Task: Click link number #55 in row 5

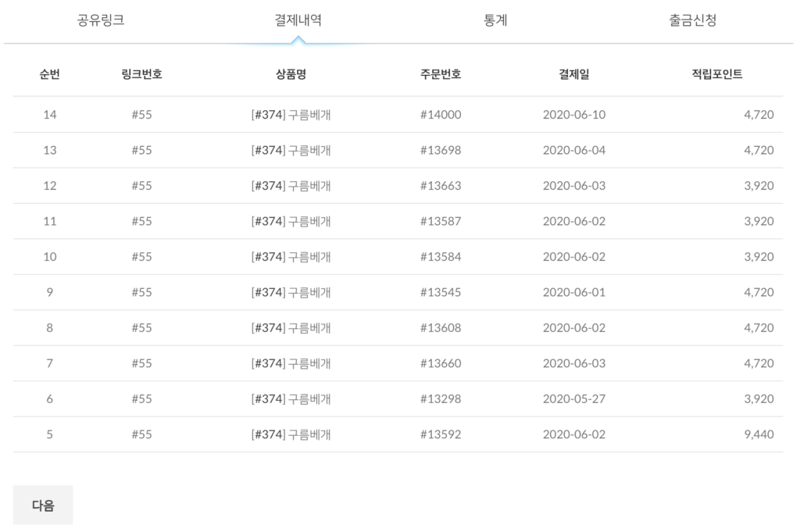Action: (142, 434)
